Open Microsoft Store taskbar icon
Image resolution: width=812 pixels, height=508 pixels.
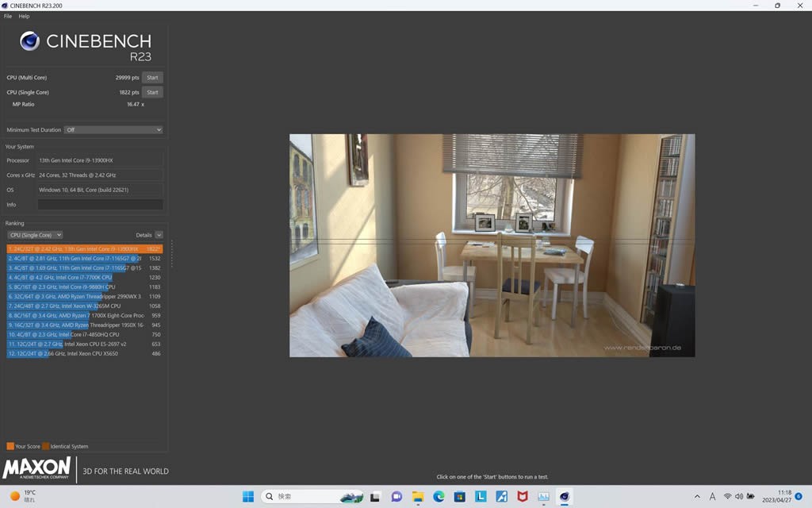[460, 497]
